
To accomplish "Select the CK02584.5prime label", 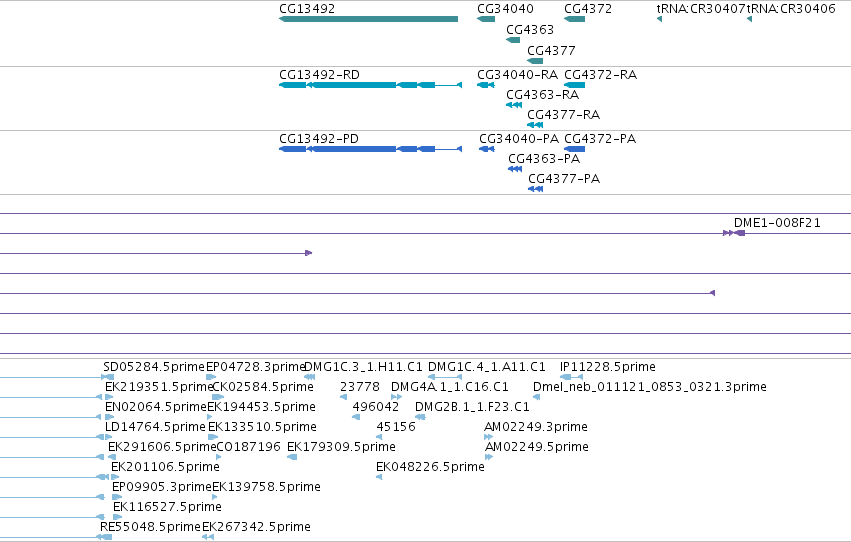I will pyautogui.click(x=263, y=387).
